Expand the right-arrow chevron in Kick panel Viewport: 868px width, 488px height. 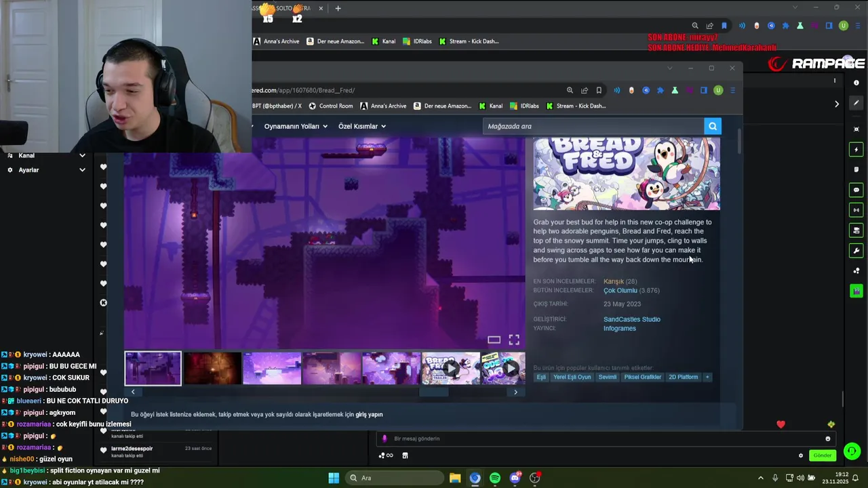837,104
